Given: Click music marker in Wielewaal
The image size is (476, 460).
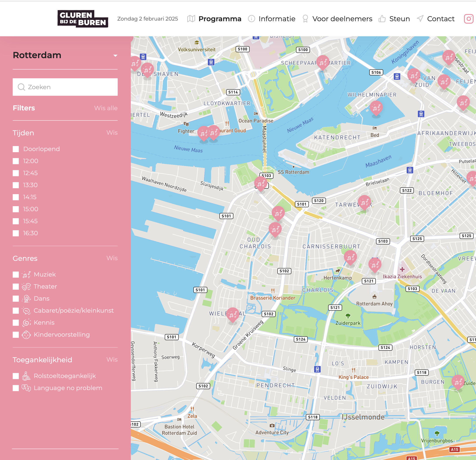Looking at the screenshot, I should pyautogui.click(x=233, y=315).
